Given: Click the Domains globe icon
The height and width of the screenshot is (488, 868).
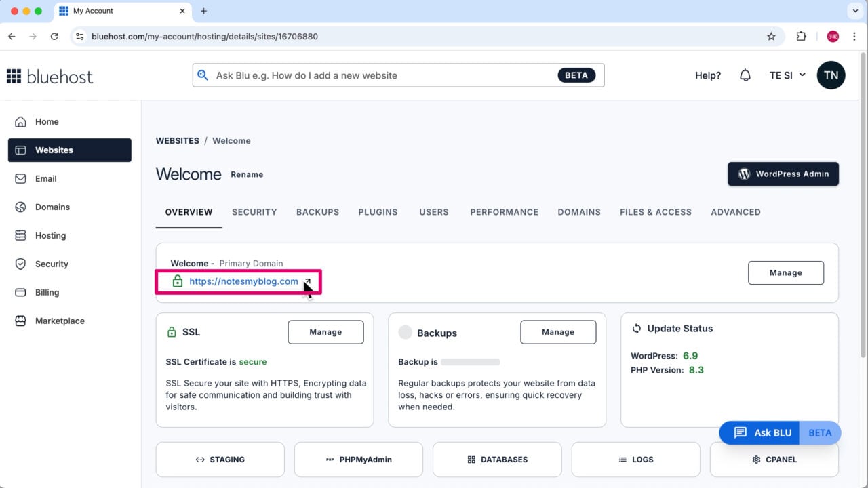Looking at the screenshot, I should tap(21, 207).
